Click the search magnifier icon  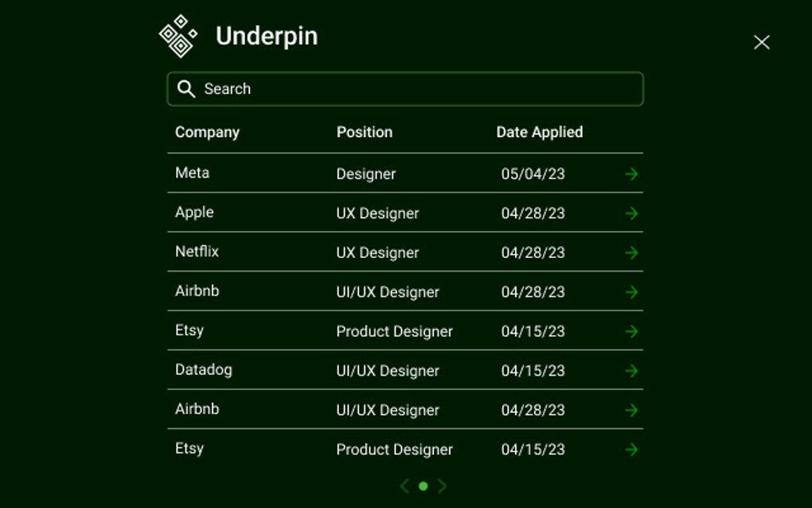coord(186,88)
